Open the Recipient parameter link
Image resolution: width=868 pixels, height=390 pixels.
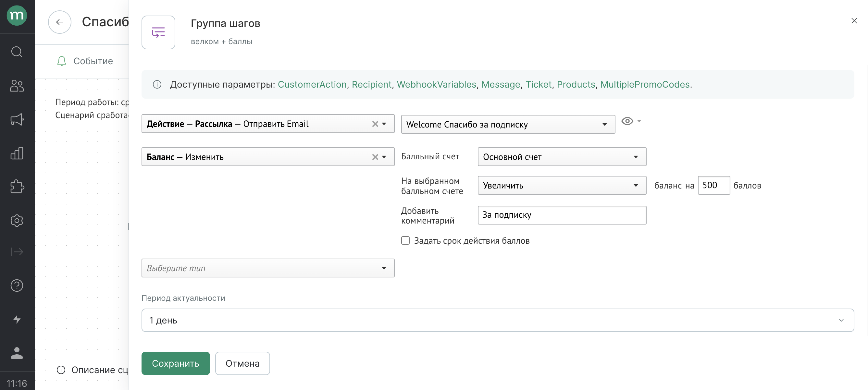click(371, 85)
